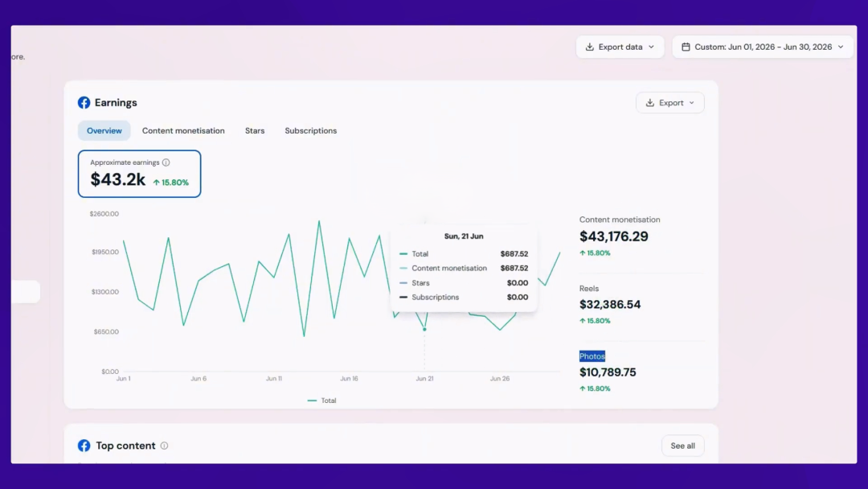Click See all for Top content
Image resolution: width=868 pixels, height=489 pixels.
pyautogui.click(x=682, y=446)
